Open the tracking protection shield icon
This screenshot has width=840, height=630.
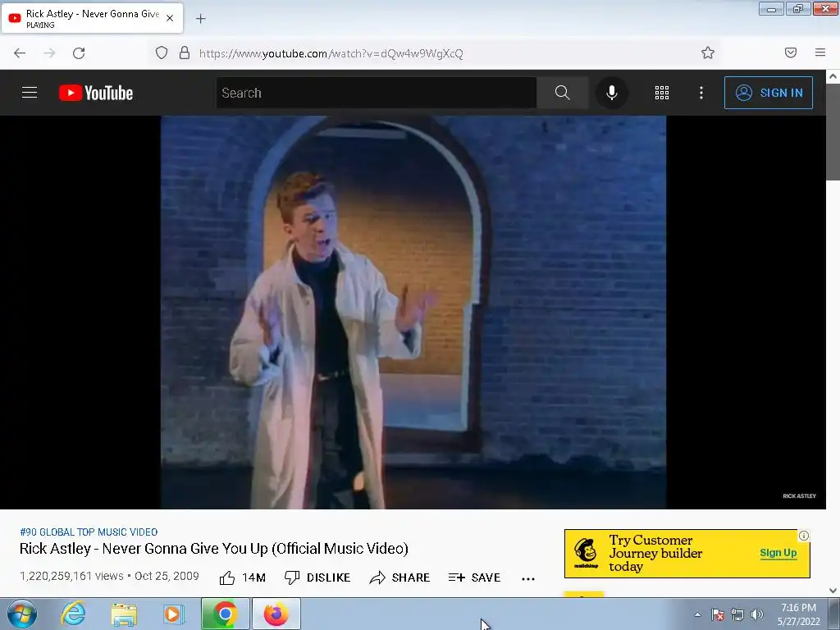point(162,52)
